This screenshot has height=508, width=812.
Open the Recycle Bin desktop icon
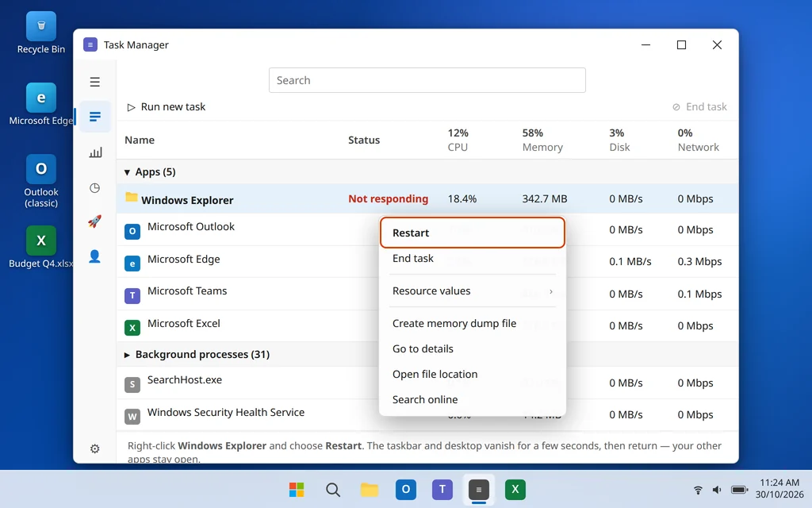click(41, 33)
